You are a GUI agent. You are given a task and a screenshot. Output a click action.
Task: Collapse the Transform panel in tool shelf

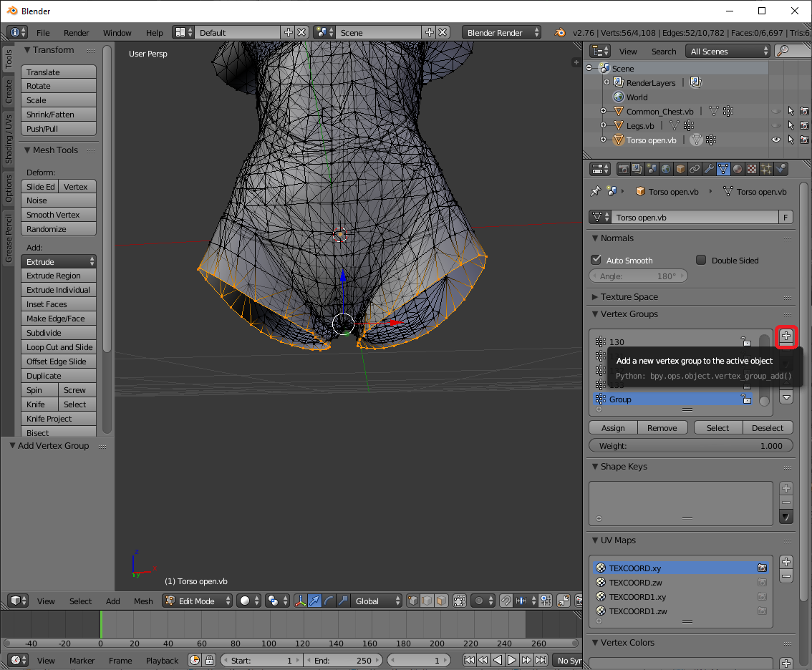[27, 49]
